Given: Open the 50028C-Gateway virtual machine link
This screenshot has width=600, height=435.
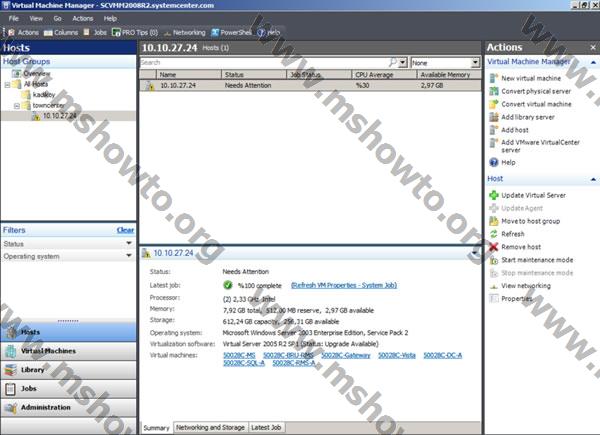Looking at the screenshot, I should point(346,355).
